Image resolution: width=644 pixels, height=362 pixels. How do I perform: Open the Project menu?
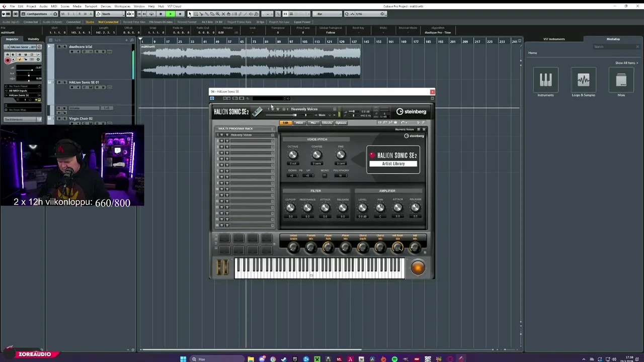[31, 6]
